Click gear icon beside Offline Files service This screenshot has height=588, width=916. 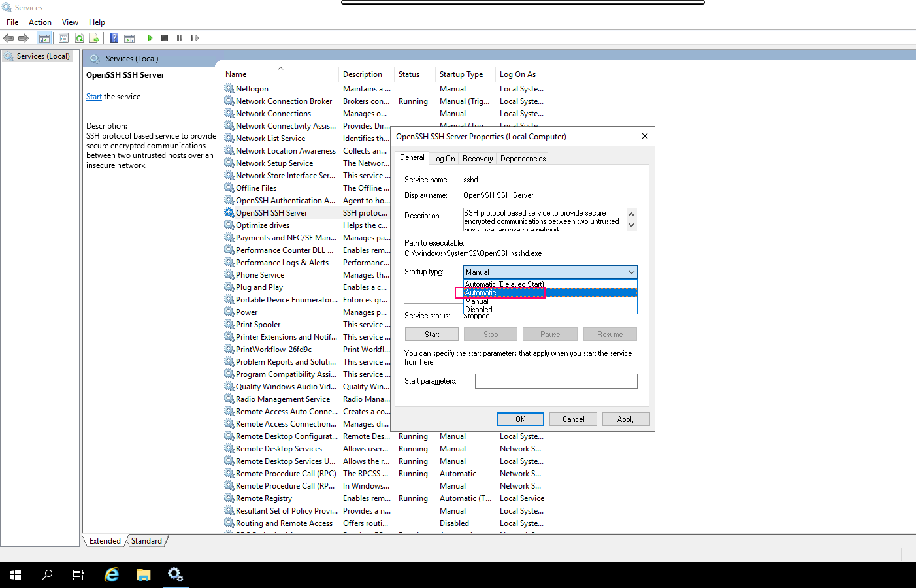[x=229, y=188]
